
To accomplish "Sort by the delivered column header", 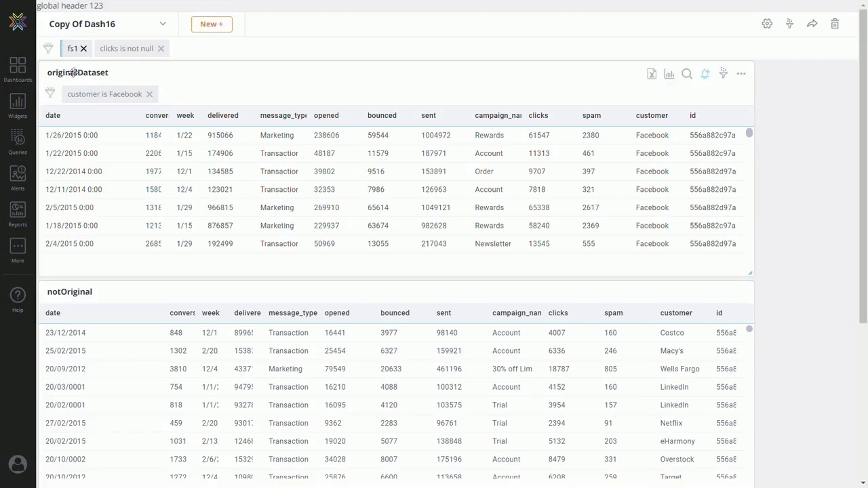I will pyautogui.click(x=222, y=115).
